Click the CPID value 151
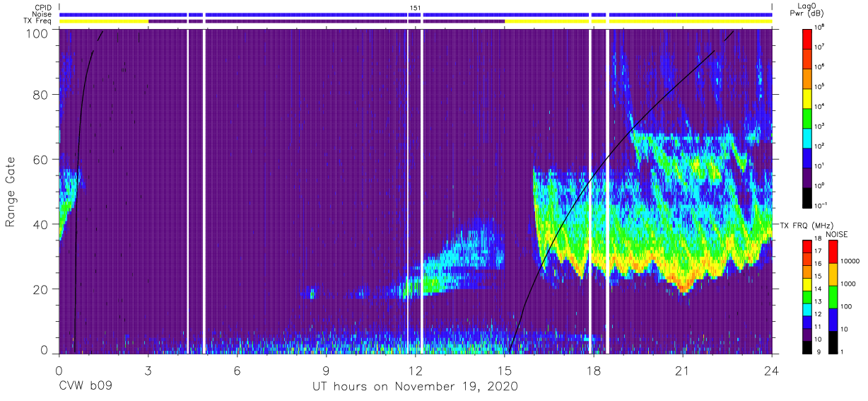This screenshot has height=401, width=868. click(416, 7)
